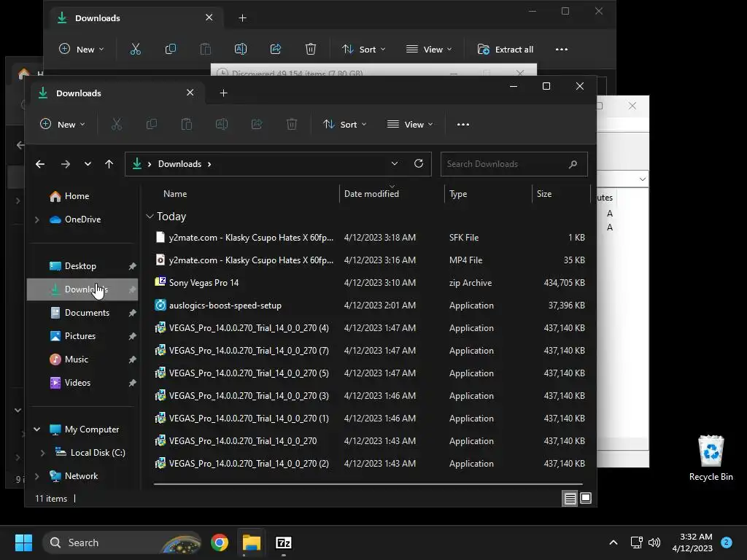Click Rename icon in front Downloads toolbar

click(x=222, y=124)
